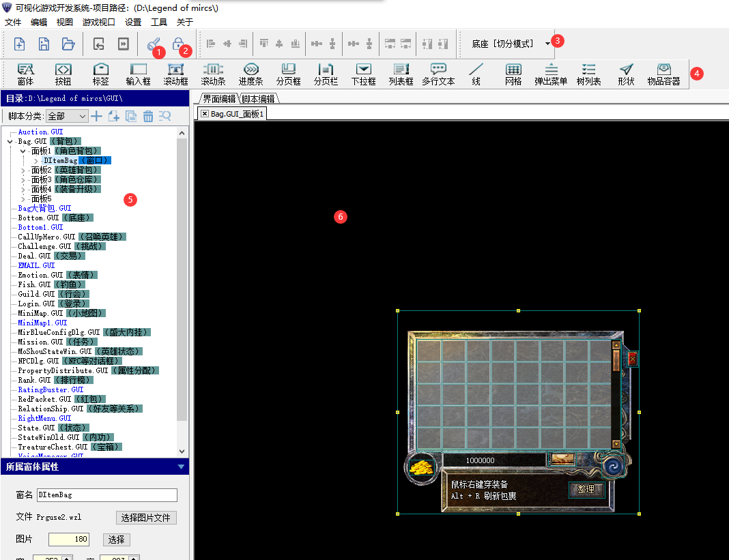Open the 底座 [切分模式] dropdown
The image size is (729, 560).
coord(547,44)
